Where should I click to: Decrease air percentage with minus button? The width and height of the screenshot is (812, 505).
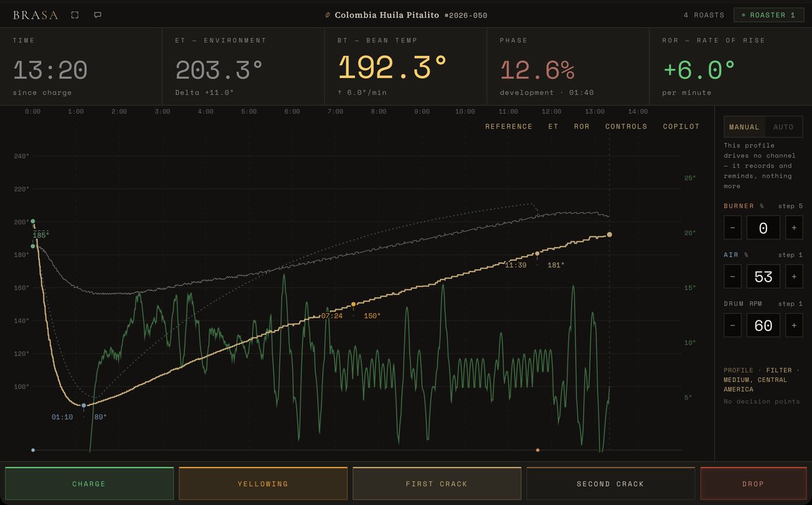[x=732, y=277]
